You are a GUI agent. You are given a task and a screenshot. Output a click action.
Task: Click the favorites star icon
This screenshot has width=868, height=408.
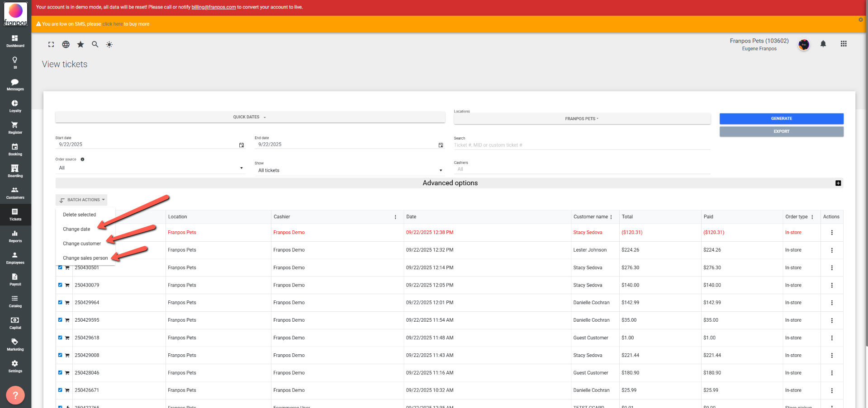point(81,44)
